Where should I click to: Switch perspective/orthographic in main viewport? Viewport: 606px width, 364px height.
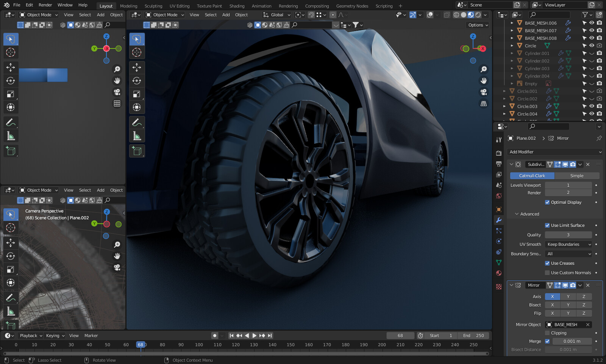tap(484, 103)
